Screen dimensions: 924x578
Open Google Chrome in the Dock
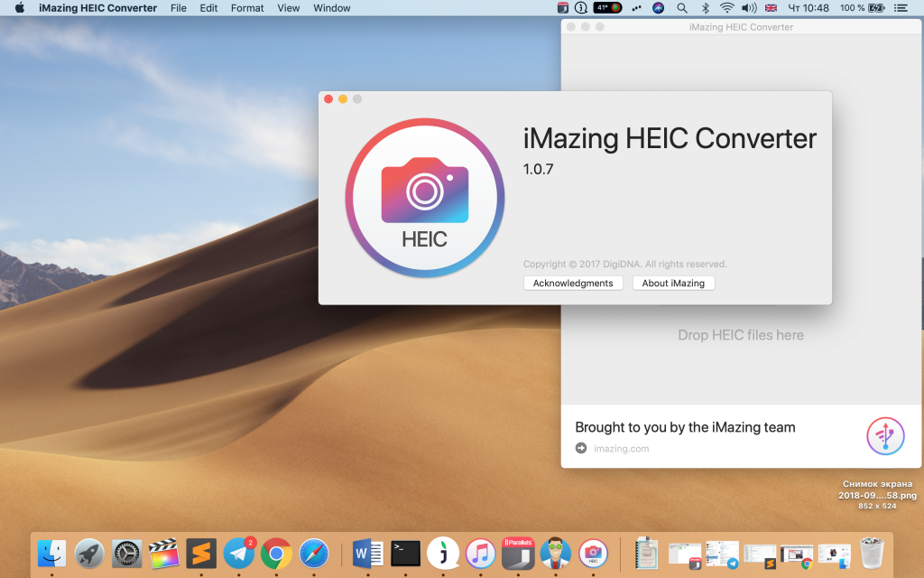pos(276,552)
